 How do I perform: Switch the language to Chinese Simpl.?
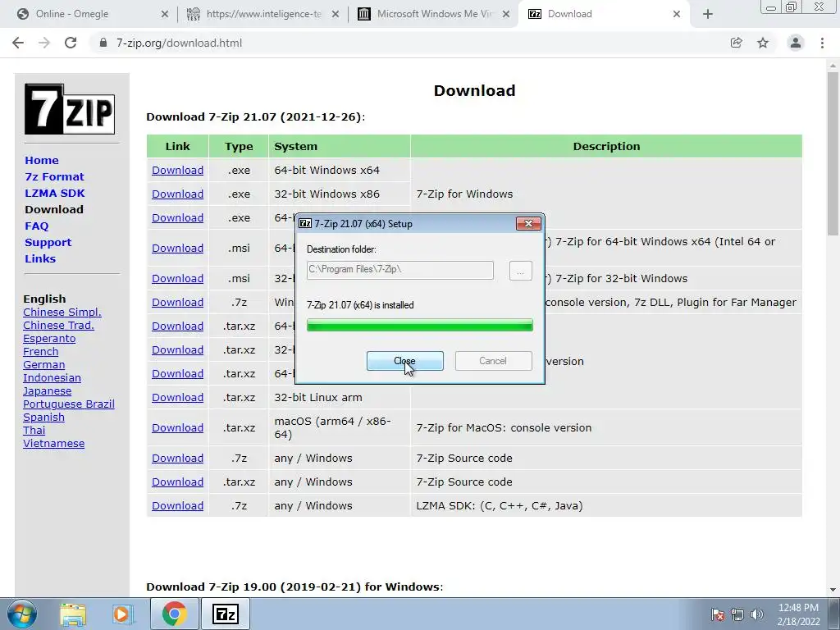[x=62, y=313]
